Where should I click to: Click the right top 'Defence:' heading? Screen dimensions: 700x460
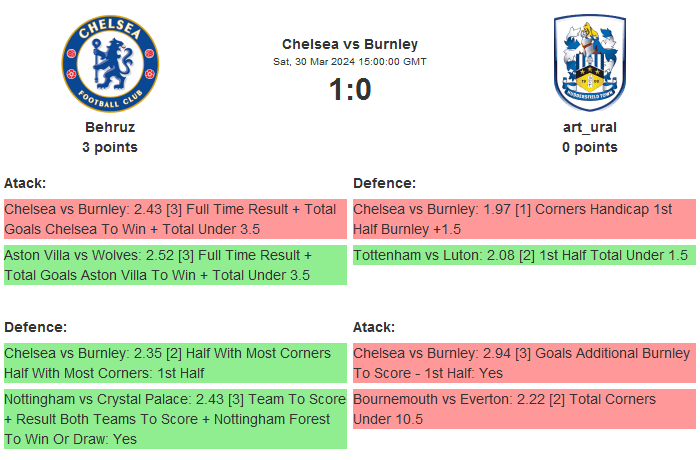pos(384,183)
